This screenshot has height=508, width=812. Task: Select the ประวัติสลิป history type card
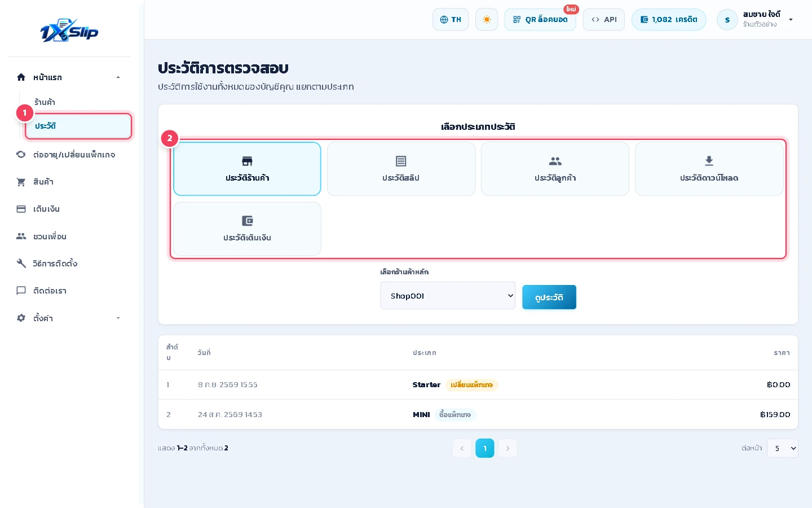[x=401, y=169]
